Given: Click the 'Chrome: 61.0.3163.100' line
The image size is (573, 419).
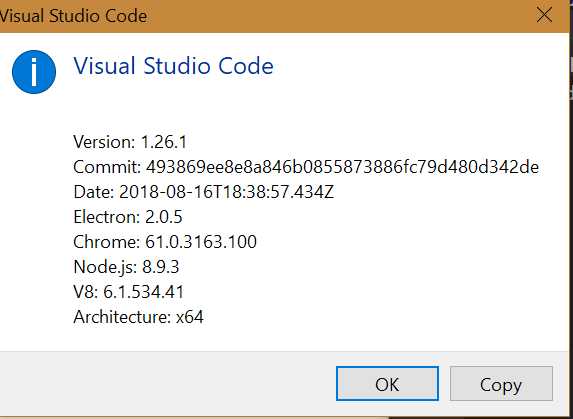Looking at the screenshot, I should tap(165, 242).
